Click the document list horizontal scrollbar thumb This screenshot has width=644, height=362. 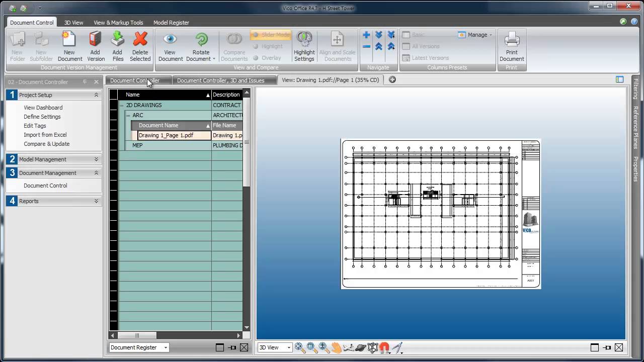tap(137, 335)
